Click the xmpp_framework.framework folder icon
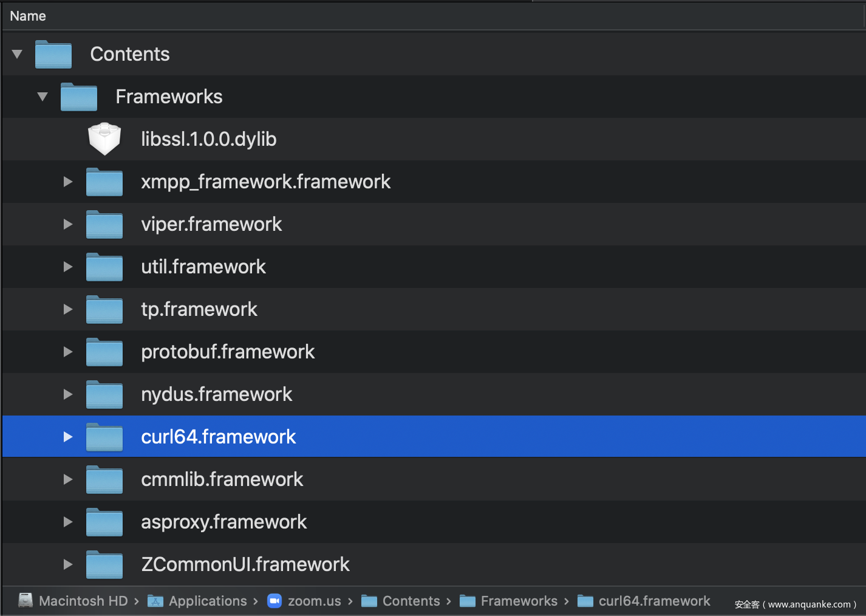Screen dimensions: 866x616 (104, 182)
